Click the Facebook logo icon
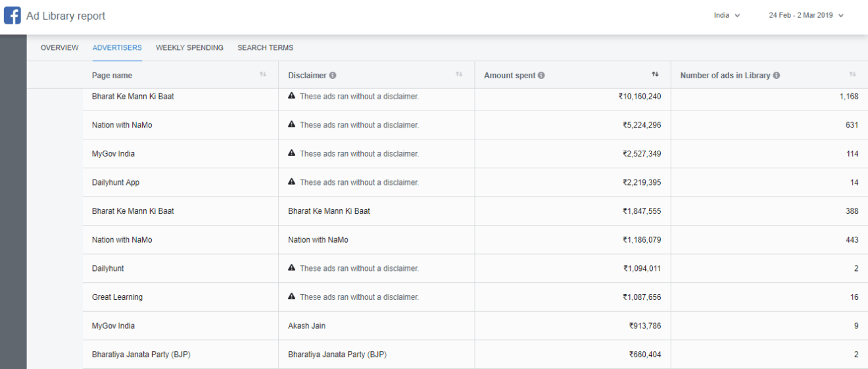The height and width of the screenshot is (369, 868). click(12, 15)
